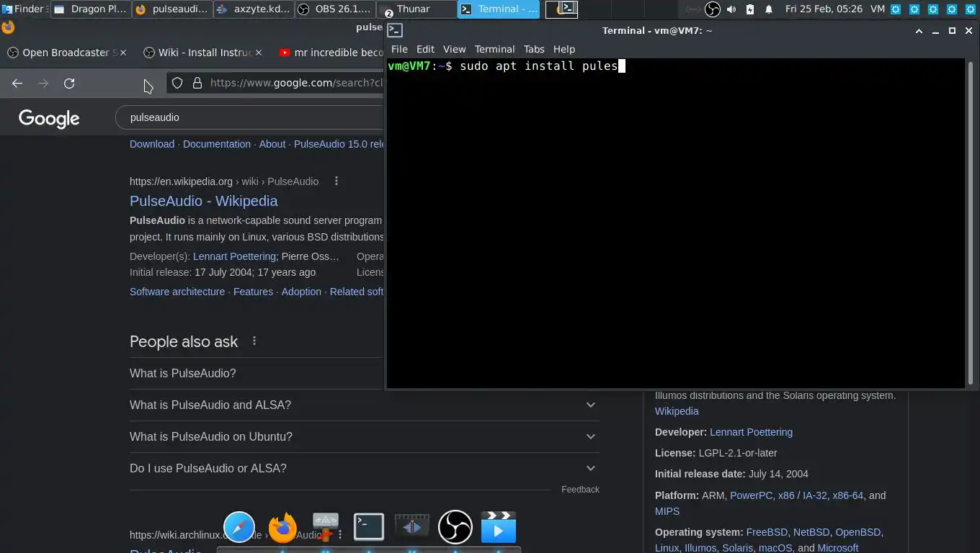Roll up the Terminal window with the caret button
The height and width of the screenshot is (553, 980).
[919, 31]
